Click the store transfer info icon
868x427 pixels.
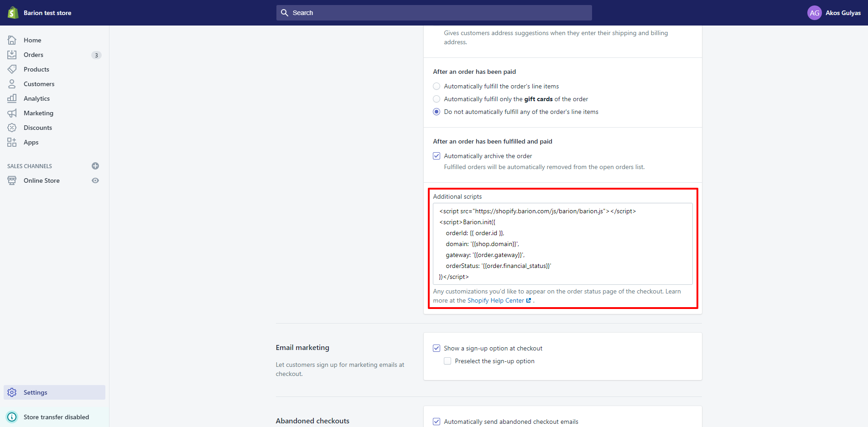[x=12, y=417]
